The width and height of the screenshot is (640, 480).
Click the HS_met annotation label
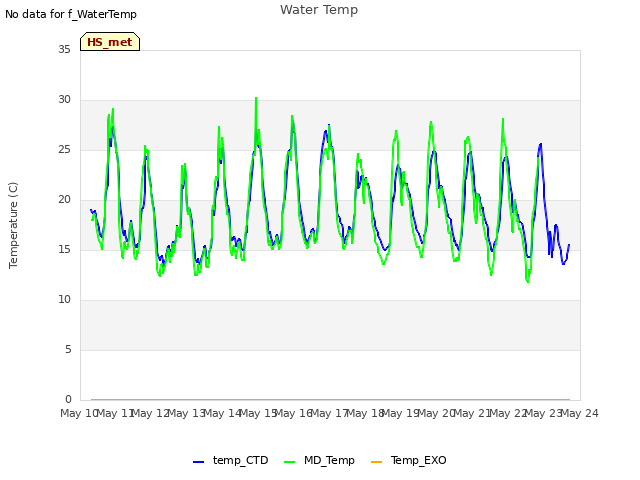click(x=110, y=42)
